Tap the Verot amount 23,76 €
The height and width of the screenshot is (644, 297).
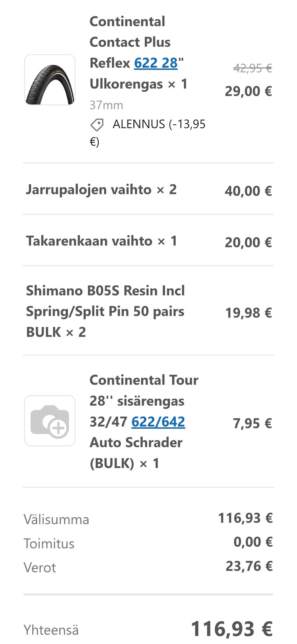point(249,566)
